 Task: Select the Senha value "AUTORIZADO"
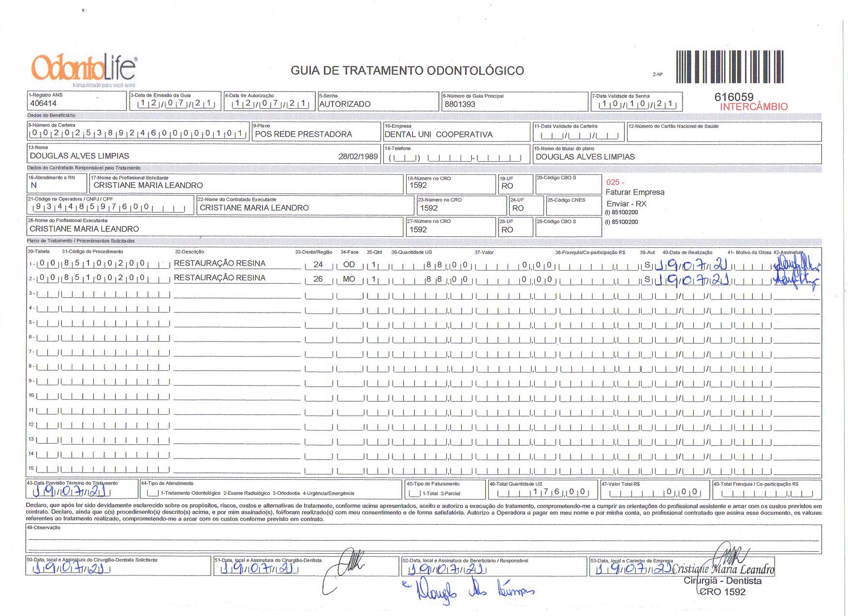tap(345, 104)
